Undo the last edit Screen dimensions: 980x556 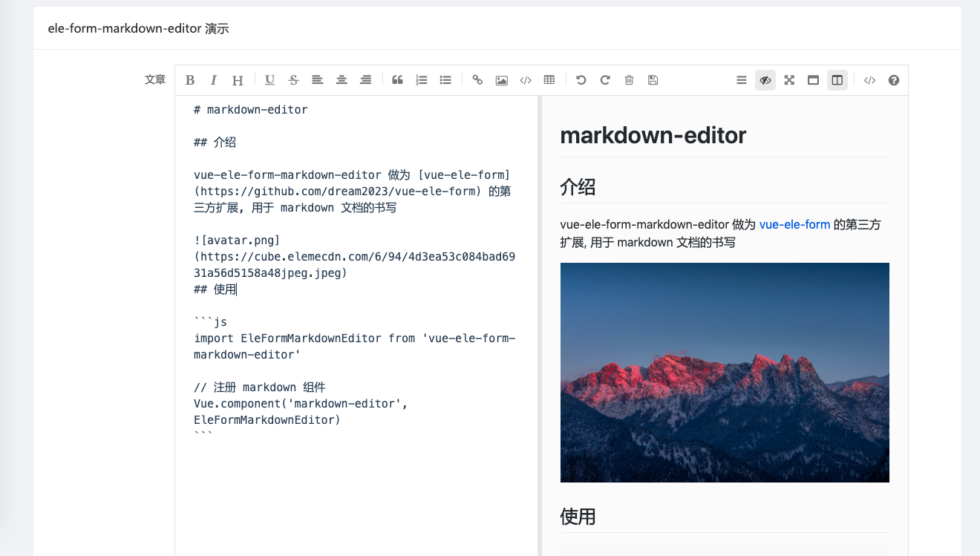coord(581,80)
